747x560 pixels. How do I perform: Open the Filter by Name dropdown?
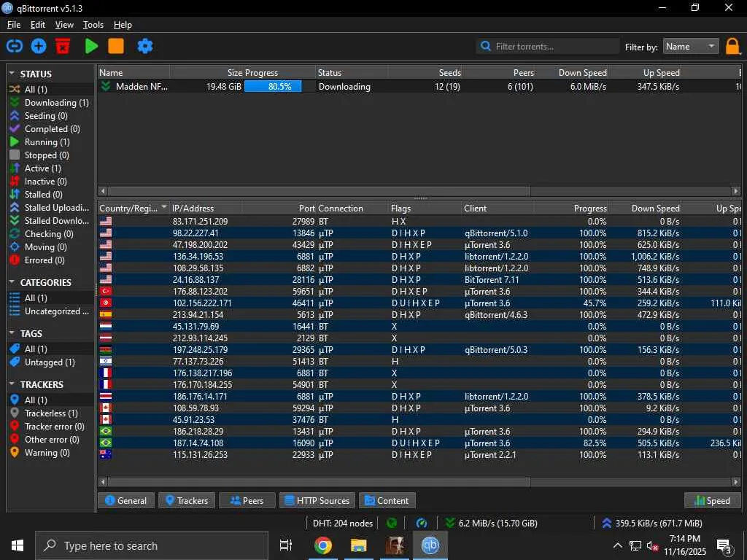coord(691,46)
